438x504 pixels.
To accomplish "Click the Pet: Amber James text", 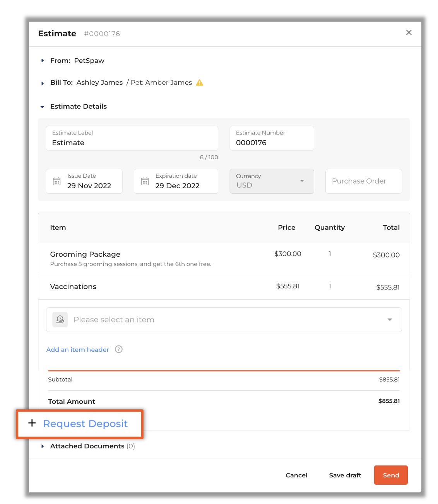I will 161,82.
